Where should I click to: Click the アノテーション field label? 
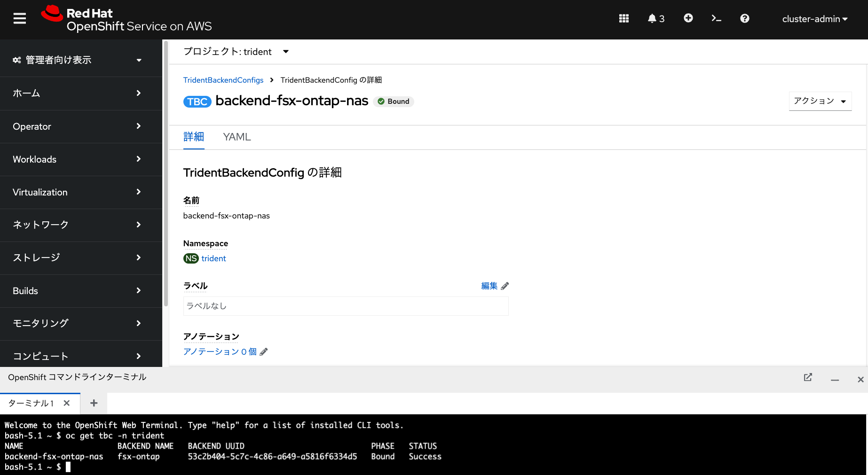tap(211, 336)
